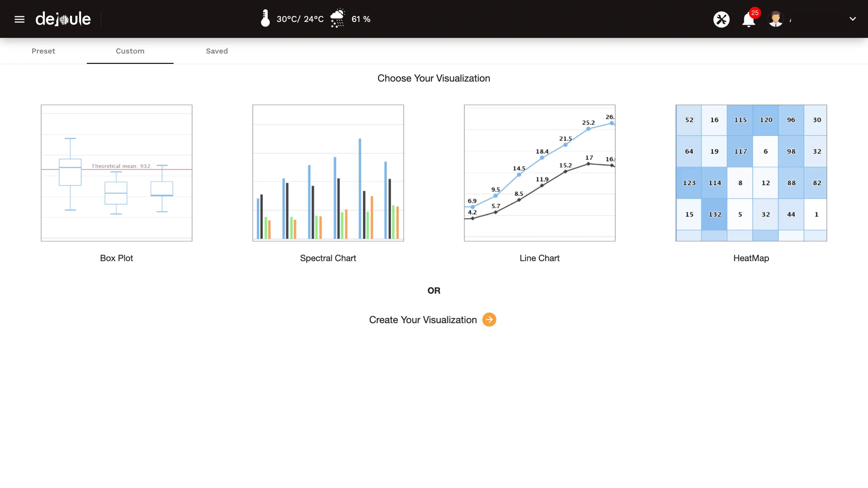Click the Box Plot label
Screen dimensions: 868x488
click(117, 258)
